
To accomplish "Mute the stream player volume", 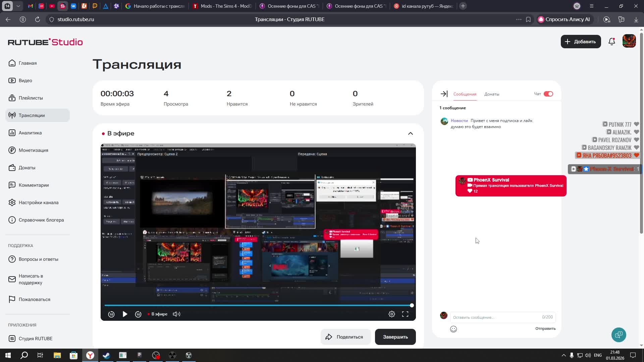I will click(x=176, y=314).
